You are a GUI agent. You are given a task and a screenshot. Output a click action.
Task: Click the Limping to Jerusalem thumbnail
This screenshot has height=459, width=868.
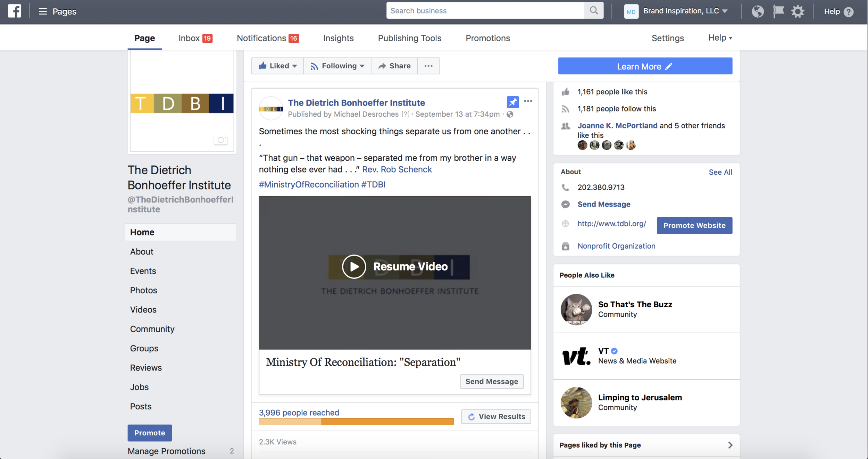click(x=576, y=403)
